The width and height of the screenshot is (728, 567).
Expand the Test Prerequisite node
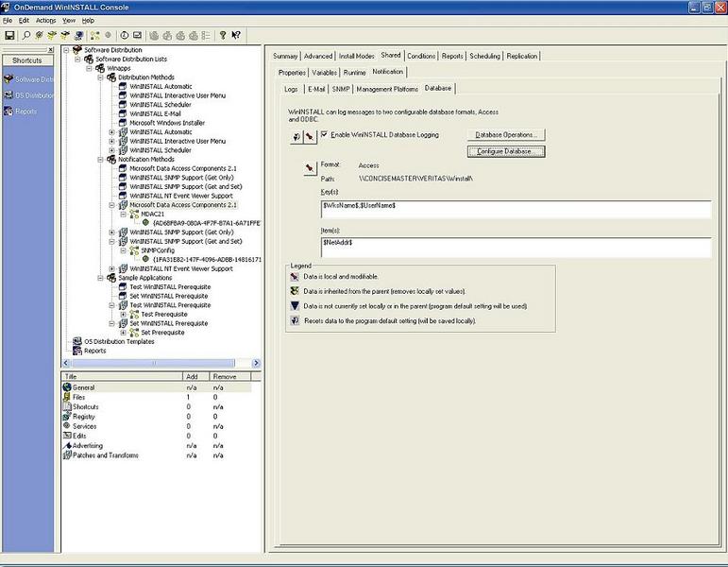(123, 314)
